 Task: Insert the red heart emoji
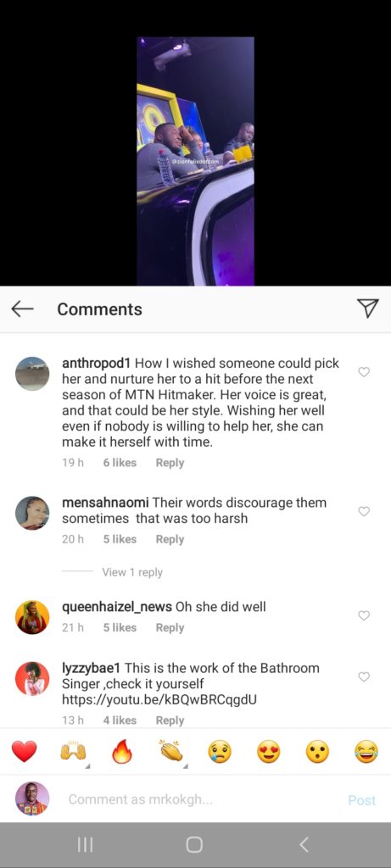[25, 752]
